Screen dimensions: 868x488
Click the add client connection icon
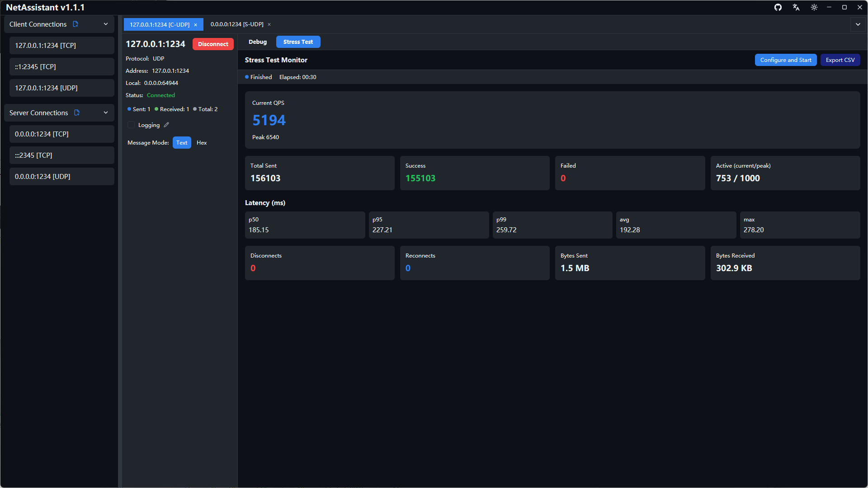75,24
